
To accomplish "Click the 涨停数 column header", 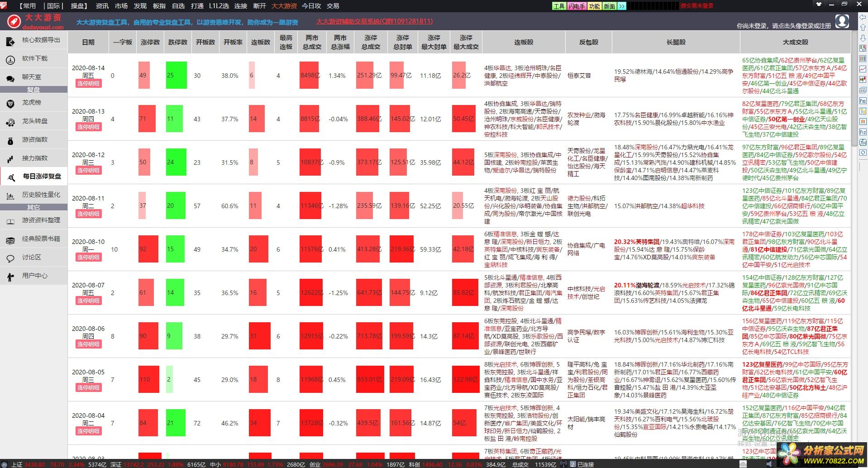I will coord(150,42).
